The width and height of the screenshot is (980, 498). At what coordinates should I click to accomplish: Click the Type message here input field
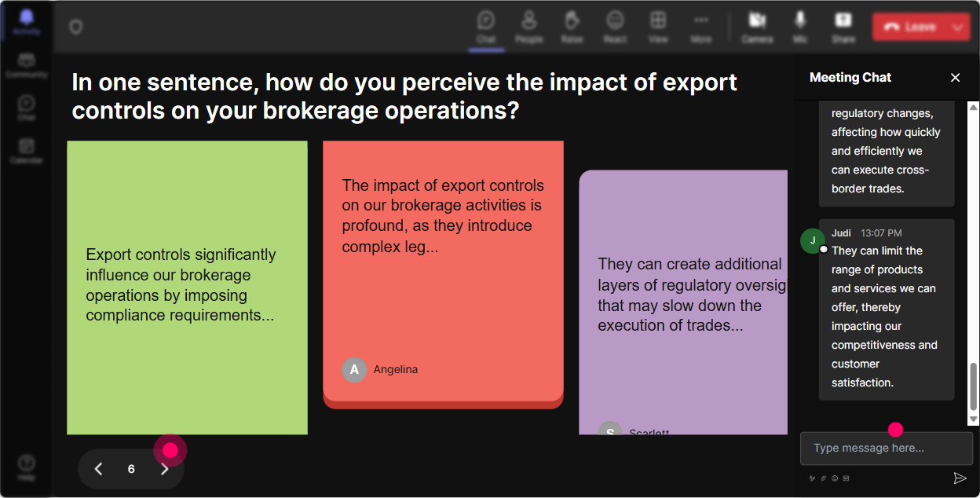point(887,449)
